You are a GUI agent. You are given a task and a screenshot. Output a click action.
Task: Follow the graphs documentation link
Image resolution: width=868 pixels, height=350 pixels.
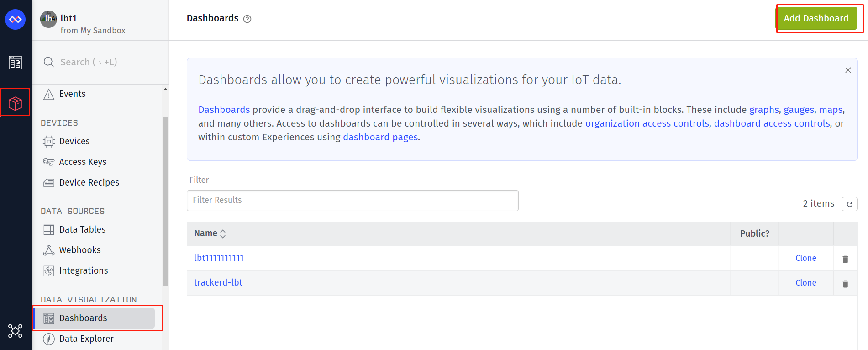764,110
